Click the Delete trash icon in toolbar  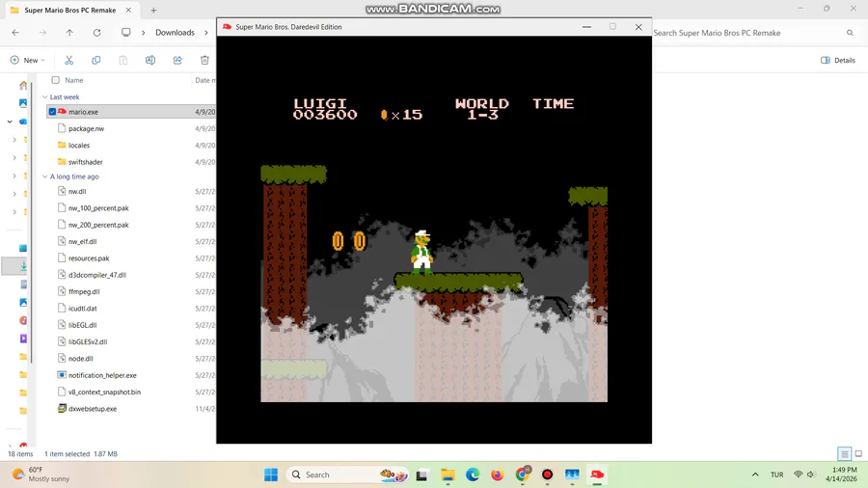pos(204,60)
